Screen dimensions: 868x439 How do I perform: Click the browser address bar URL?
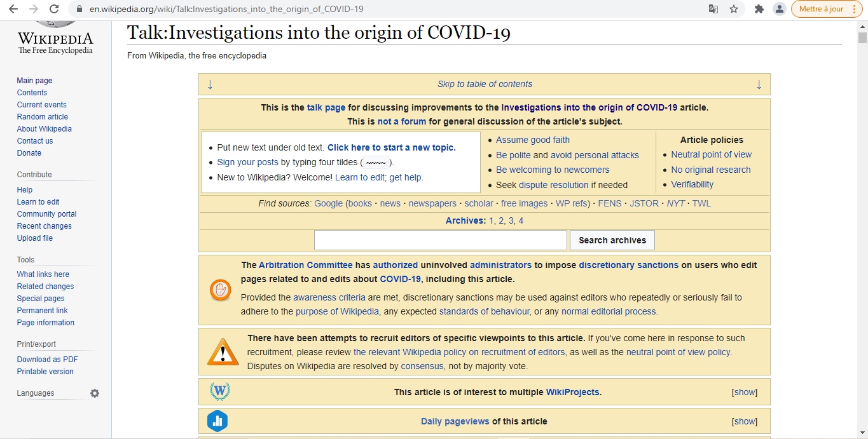[226, 10]
